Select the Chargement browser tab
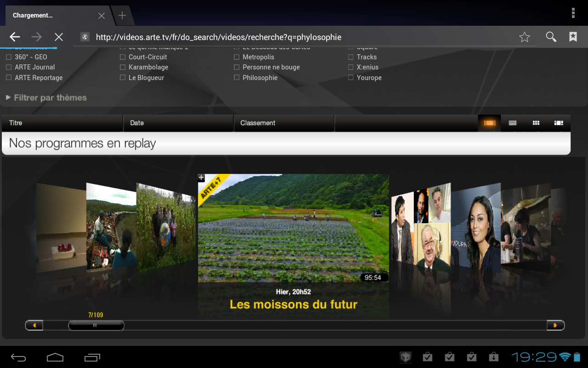 (57, 16)
